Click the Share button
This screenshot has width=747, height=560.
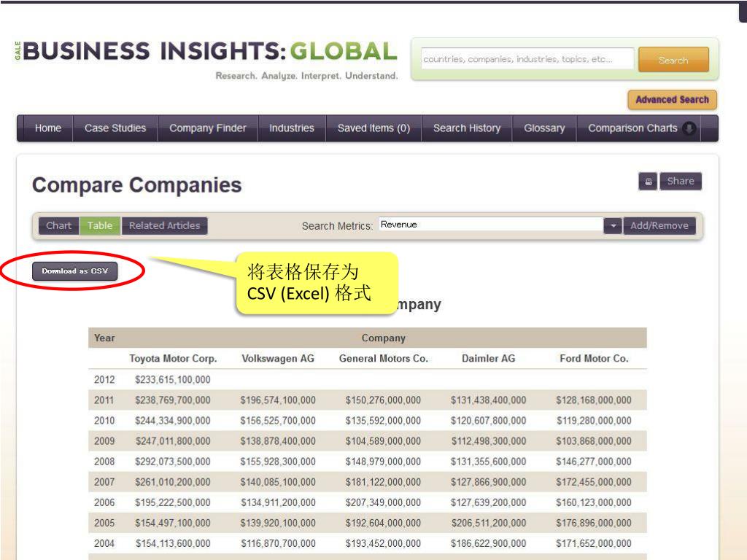pyautogui.click(x=681, y=182)
